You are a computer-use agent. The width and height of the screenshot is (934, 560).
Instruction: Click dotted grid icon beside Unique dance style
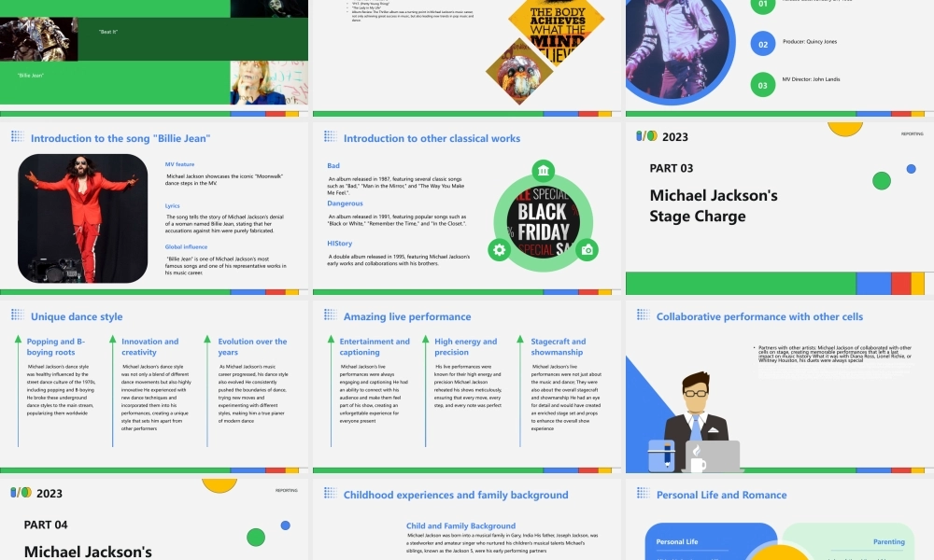[x=17, y=315]
